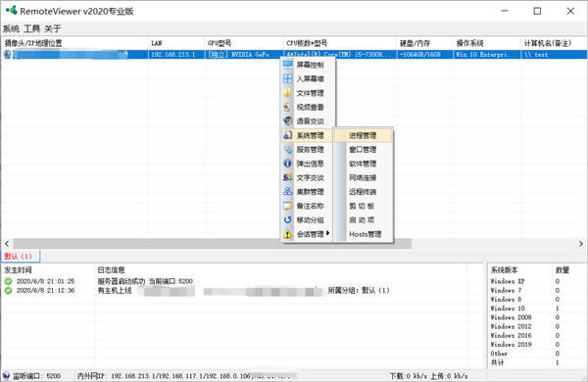Click the Other row in system versions
The height and width of the screenshot is (382, 588).
(x=537, y=354)
